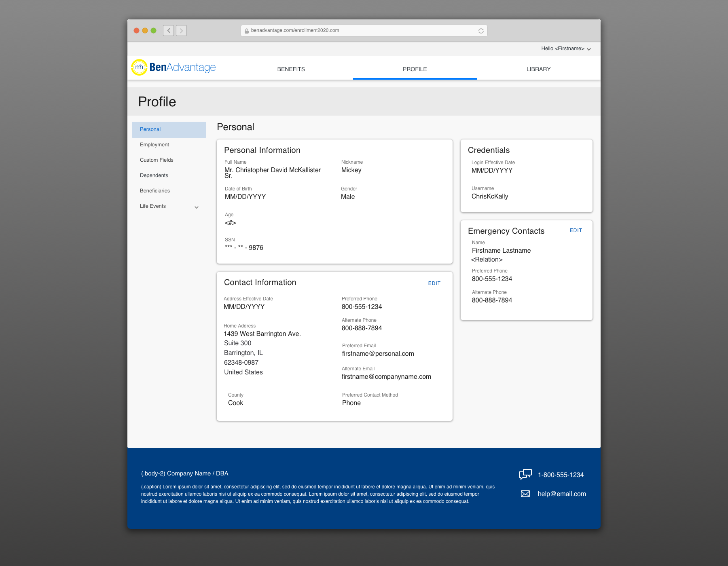This screenshot has width=728, height=566.
Task: Click the nickname value Mickey
Action: (x=351, y=170)
